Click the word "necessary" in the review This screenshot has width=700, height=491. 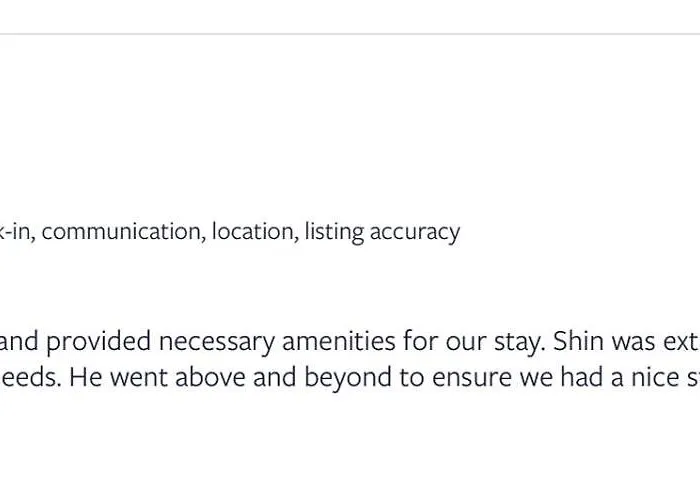pos(217,343)
